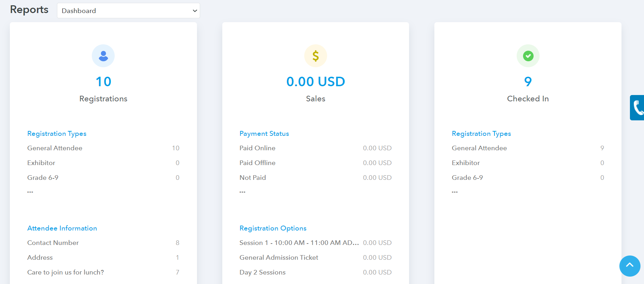Click the lunch question count of 7
This screenshot has height=284, width=644.
tap(178, 272)
